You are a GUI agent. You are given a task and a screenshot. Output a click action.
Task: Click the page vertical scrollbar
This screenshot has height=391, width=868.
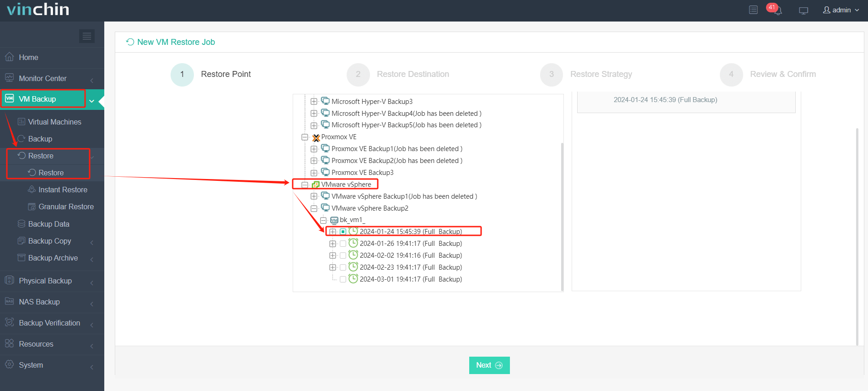pos(857,236)
